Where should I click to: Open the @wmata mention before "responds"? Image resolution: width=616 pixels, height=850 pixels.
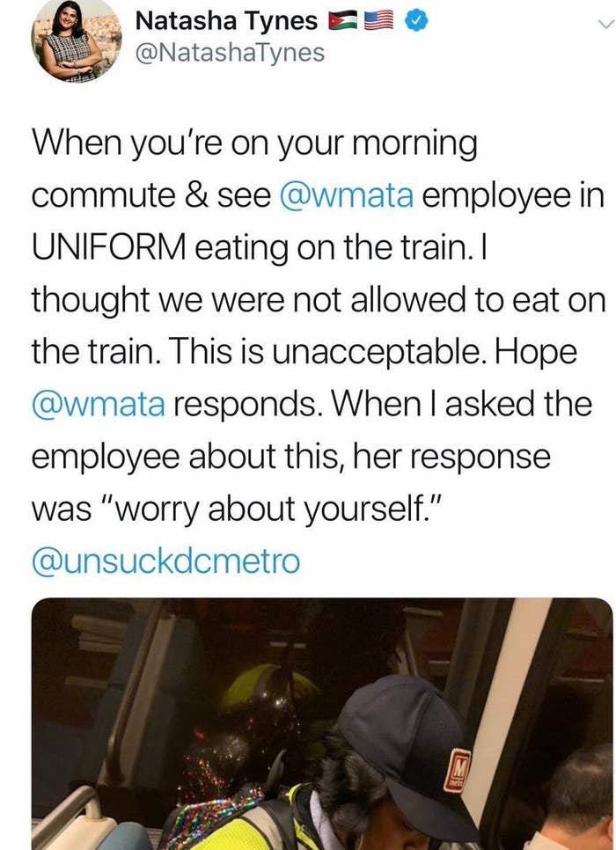tap(99, 405)
